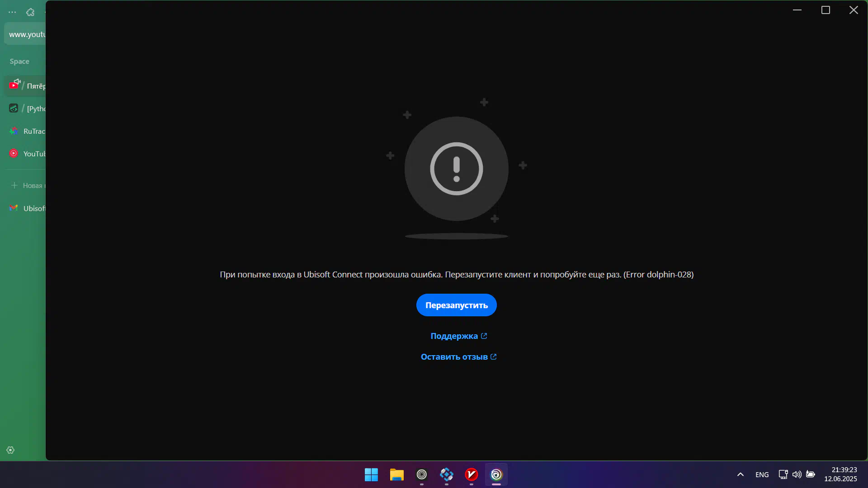Image resolution: width=868 pixels, height=488 pixels.
Task: Show hidden tray icons chevron
Action: coord(741,474)
